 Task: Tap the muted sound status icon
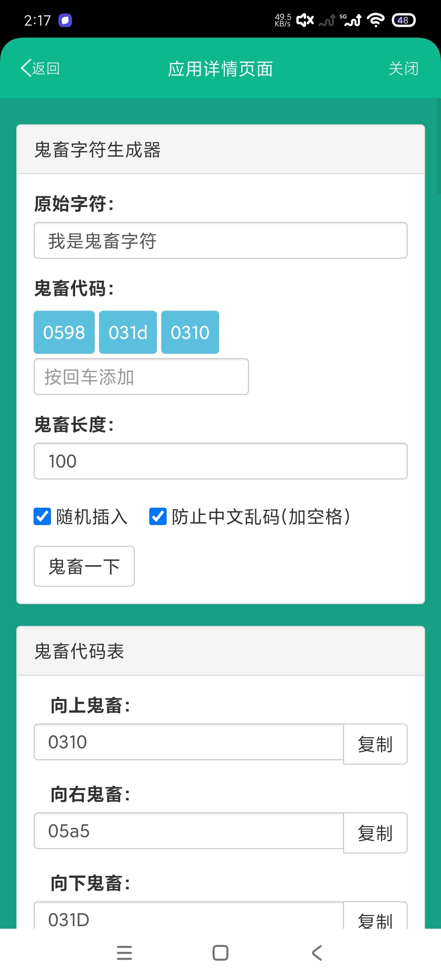[305, 20]
